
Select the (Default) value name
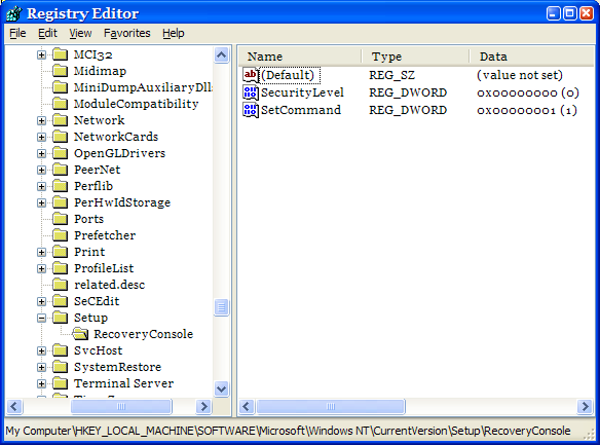click(x=290, y=75)
